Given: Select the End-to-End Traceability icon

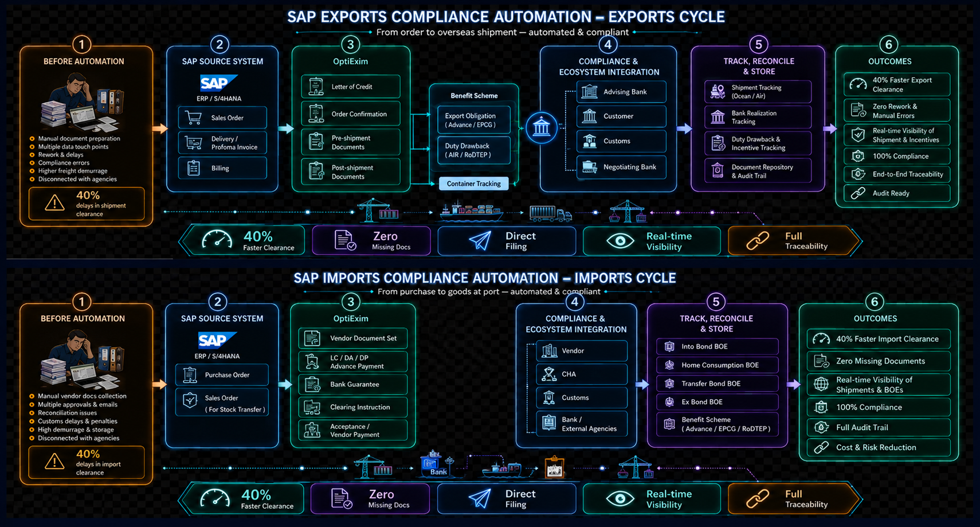Looking at the screenshot, I should [858, 174].
